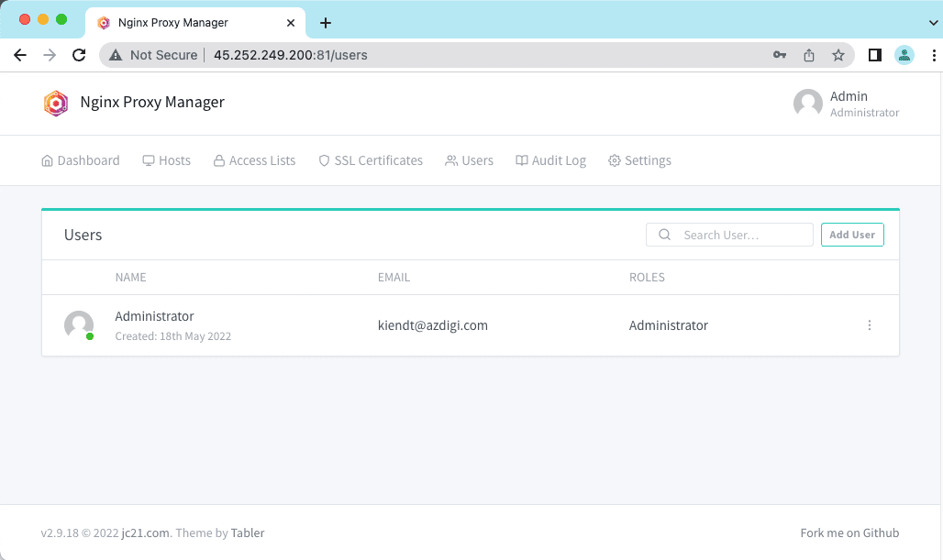Click the Add User button

pyautogui.click(x=851, y=235)
